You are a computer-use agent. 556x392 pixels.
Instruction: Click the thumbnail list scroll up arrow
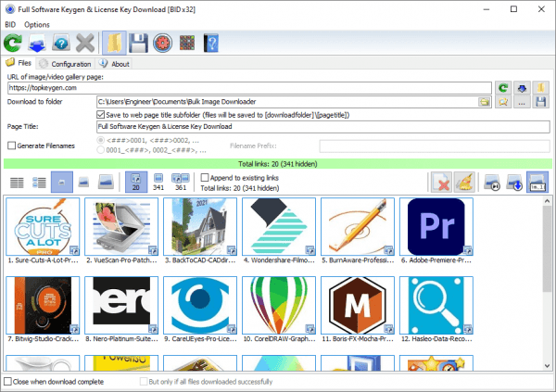point(547,201)
